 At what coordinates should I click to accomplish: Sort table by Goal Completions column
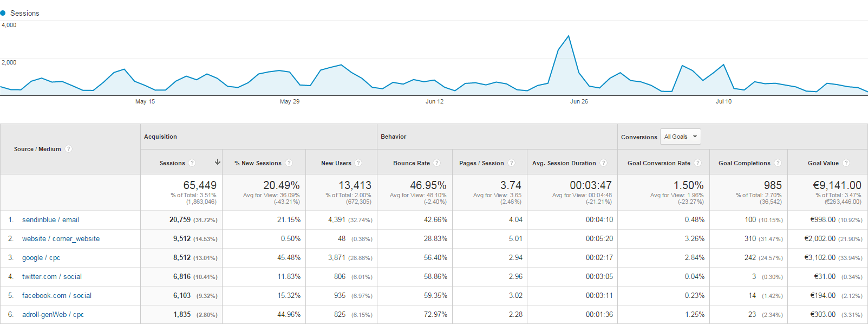coord(744,163)
